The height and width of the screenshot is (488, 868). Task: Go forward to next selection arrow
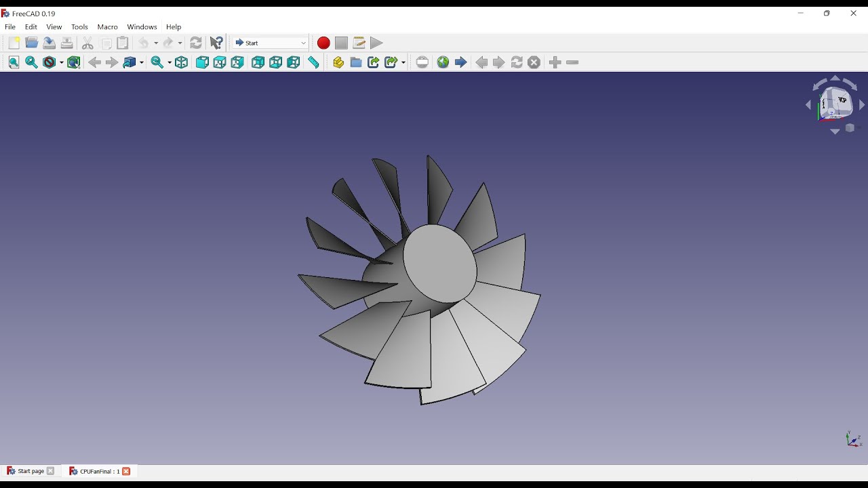(x=112, y=62)
